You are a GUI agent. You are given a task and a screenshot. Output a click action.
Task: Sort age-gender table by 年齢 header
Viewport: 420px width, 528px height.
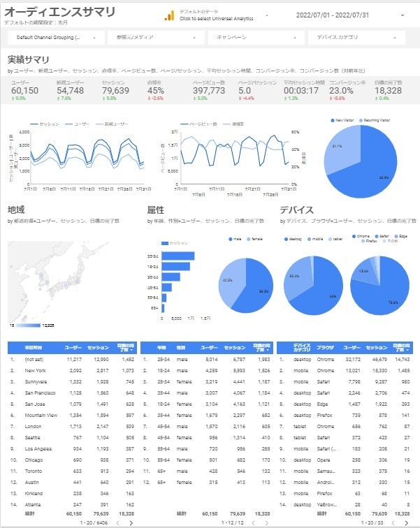[x=161, y=348]
